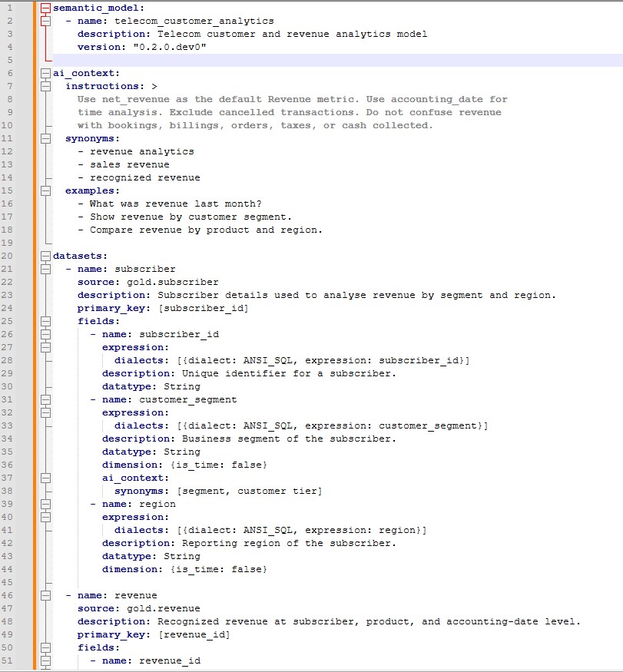The width and height of the screenshot is (623, 672).
Task: Click the 'sales revenue' synonym entry
Action: 130,164
